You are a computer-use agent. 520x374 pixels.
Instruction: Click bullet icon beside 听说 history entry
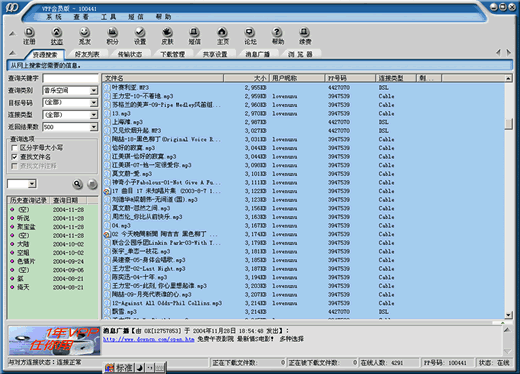tap(12, 218)
